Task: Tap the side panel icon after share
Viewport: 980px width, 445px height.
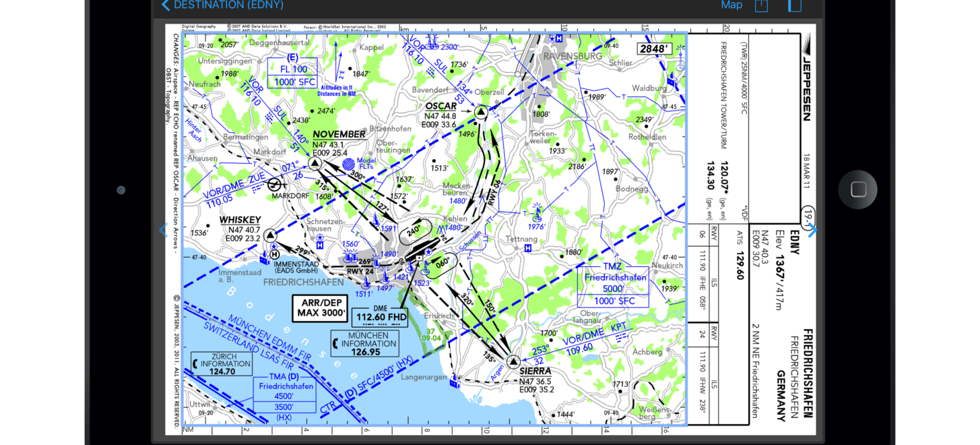Action: coord(795,5)
